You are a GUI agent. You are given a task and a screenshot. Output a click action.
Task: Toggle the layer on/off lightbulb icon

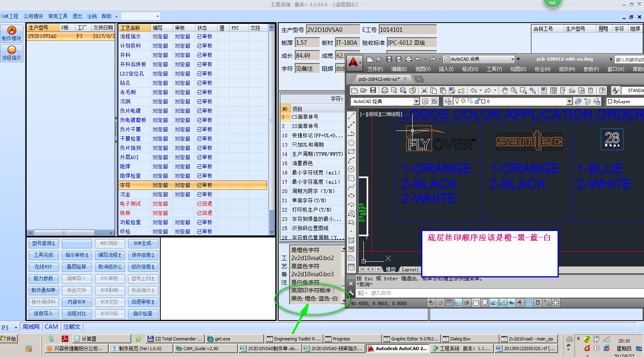(457, 101)
